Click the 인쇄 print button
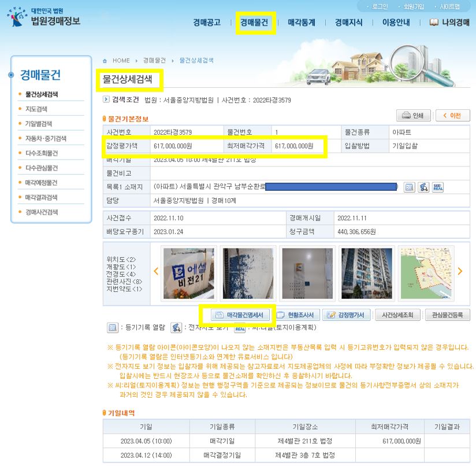The image size is (476, 466). [x=413, y=115]
